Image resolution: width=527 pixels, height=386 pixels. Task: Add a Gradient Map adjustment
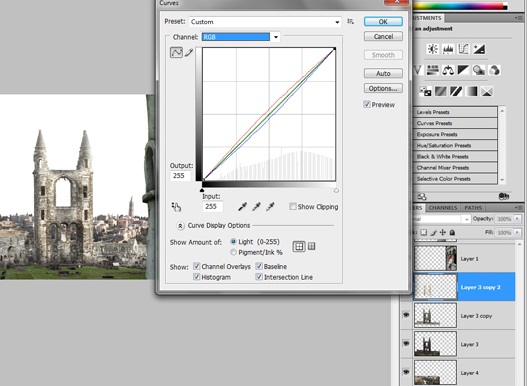pos(472,91)
